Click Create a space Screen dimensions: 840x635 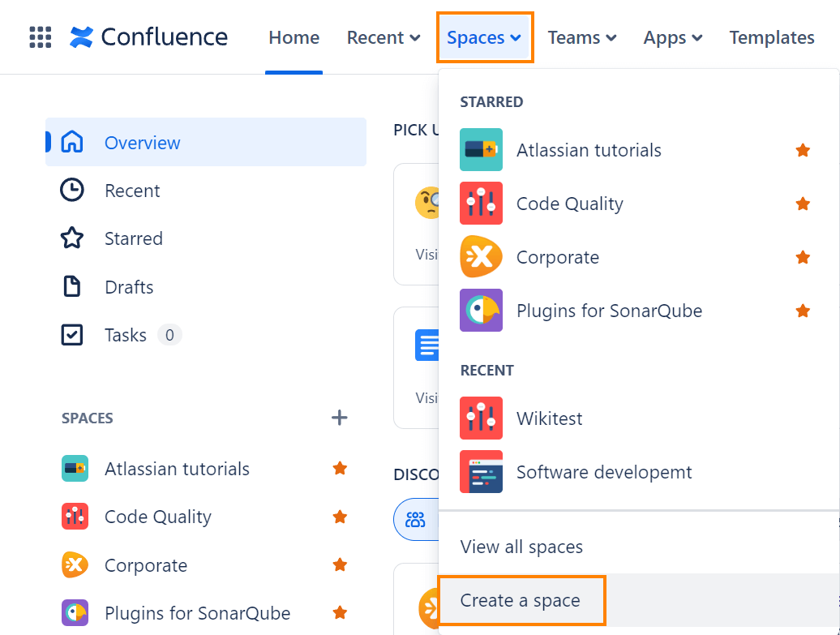point(639,600)
